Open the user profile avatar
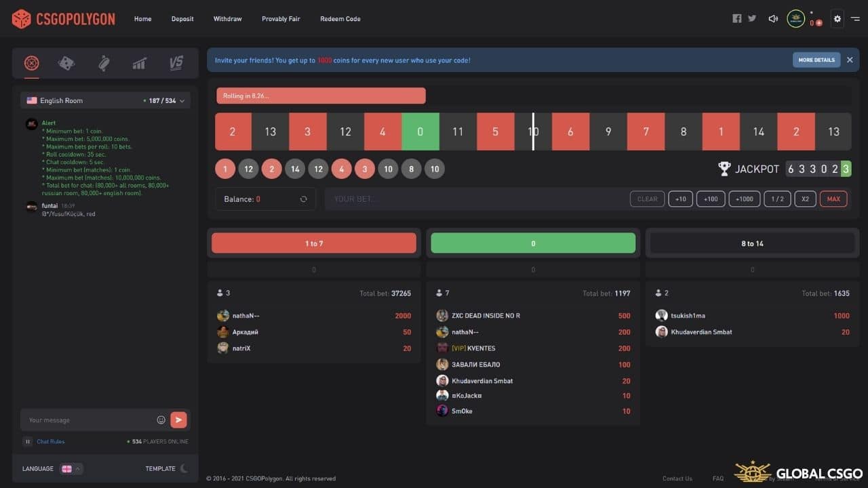 coord(796,19)
